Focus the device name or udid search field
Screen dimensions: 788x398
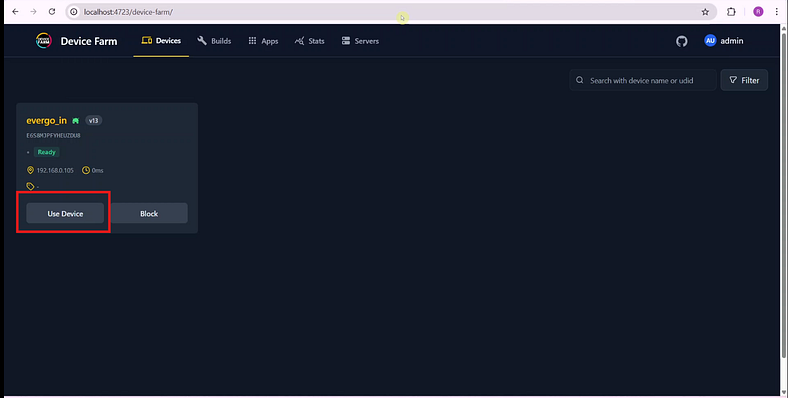click(643, 80)
